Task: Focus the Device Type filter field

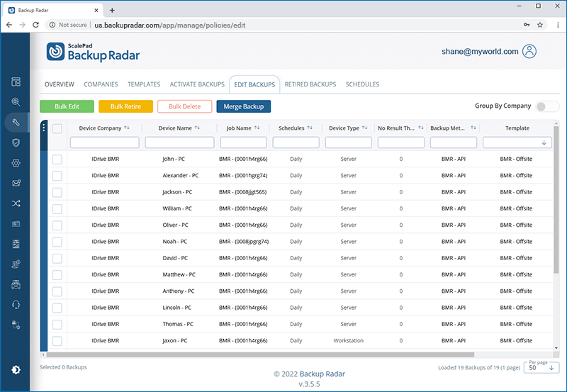Action: pyautogui.click(x=348, y=142)
